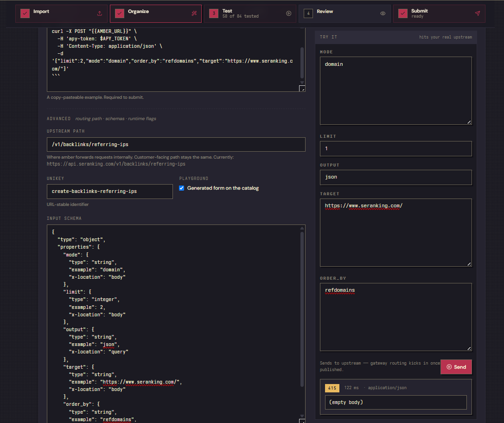
Task: Click the "hits your real upstream" note
Action: [x=446, y=37]
